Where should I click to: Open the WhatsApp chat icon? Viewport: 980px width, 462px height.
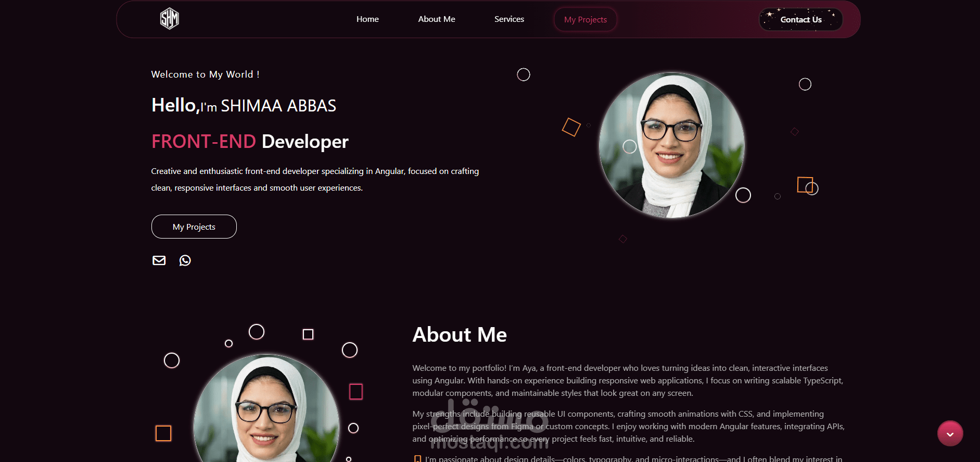tap(185, 260)
